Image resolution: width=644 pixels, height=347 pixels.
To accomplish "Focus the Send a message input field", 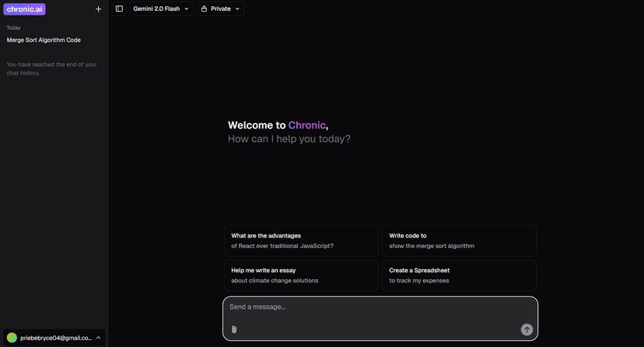I will coord(373,307).
